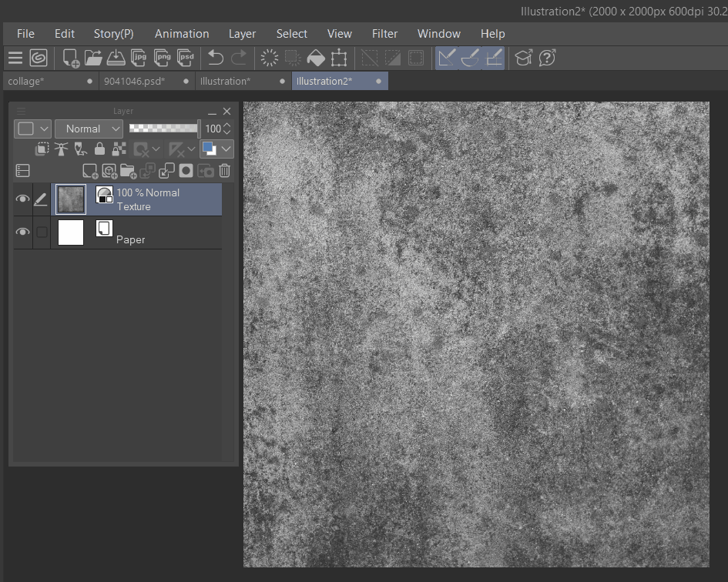Create a layer mask

[186, 171]
